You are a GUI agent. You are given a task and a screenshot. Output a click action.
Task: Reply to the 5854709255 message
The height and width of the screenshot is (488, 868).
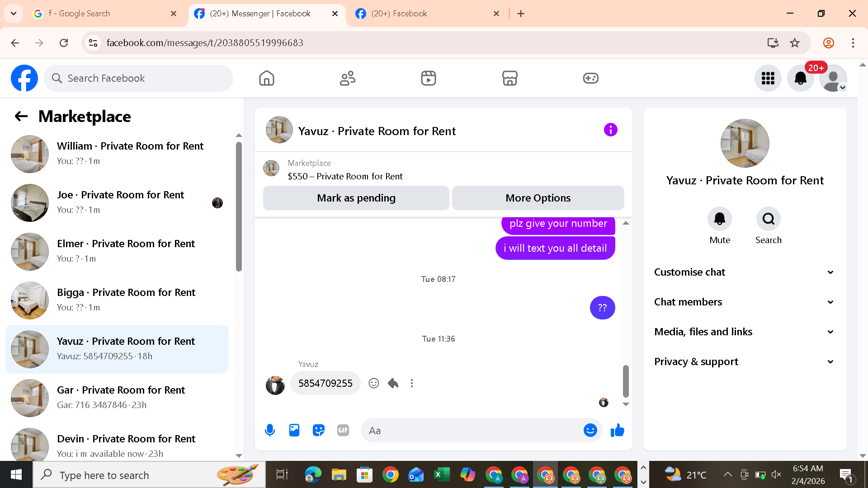tap(393, 383)
